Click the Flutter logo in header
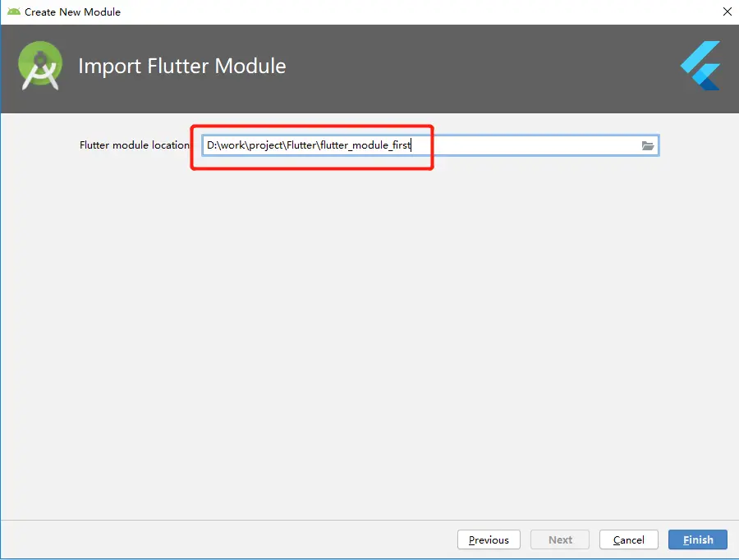Screen dimensions: 739x560 click(700, 66)
